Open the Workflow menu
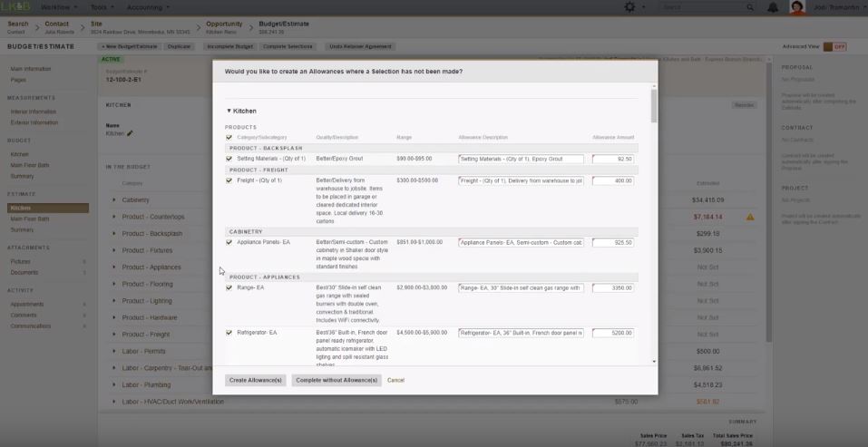Viewport: 868px width, 447px height. [59, 7]
